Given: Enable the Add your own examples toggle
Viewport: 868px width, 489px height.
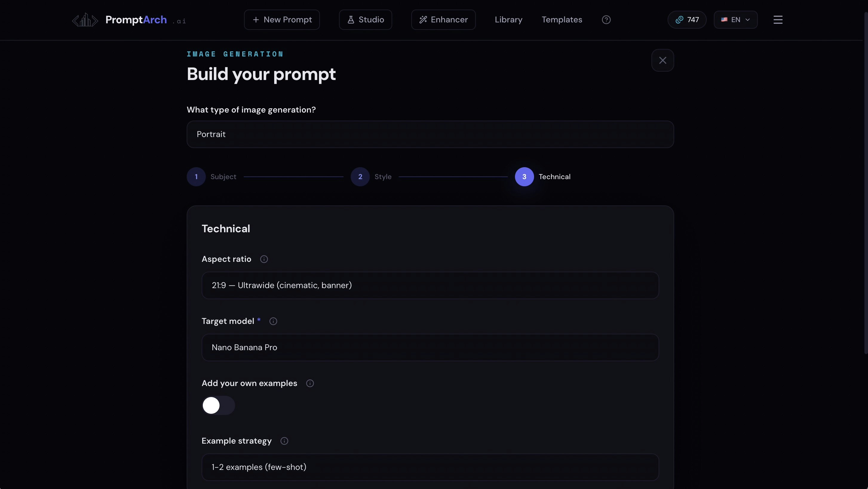Looking at the screenshot, I should tap(218, 405).
